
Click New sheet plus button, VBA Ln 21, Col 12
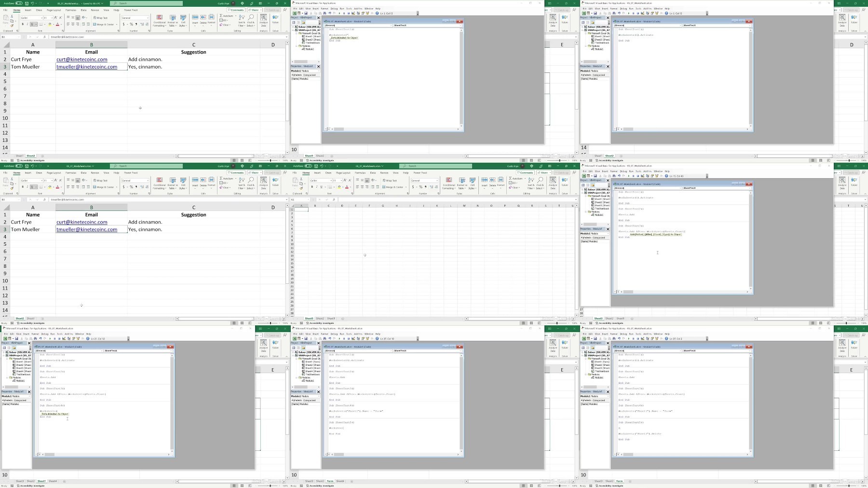[x=64, y=481]
